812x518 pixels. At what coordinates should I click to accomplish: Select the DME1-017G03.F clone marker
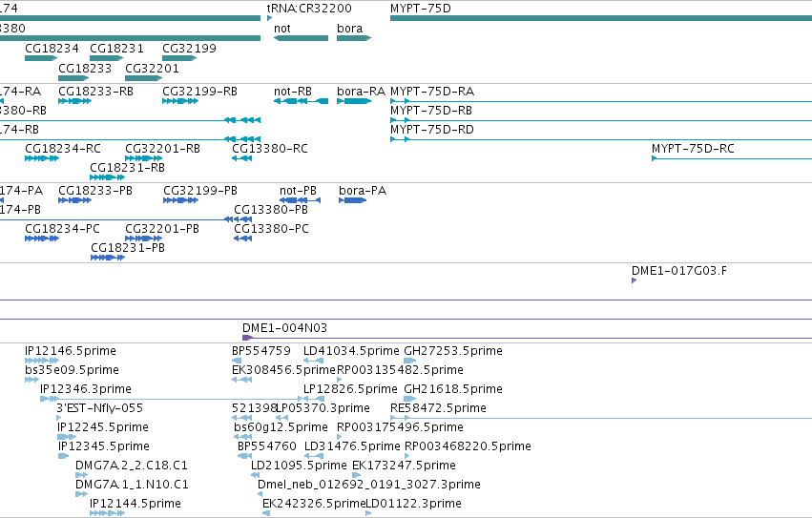tap(635, 280)
